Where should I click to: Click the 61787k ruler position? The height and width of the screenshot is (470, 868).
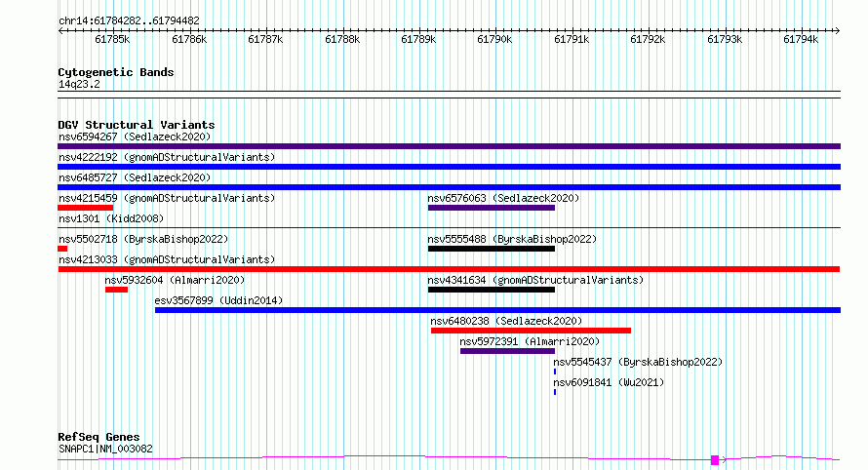265,39
